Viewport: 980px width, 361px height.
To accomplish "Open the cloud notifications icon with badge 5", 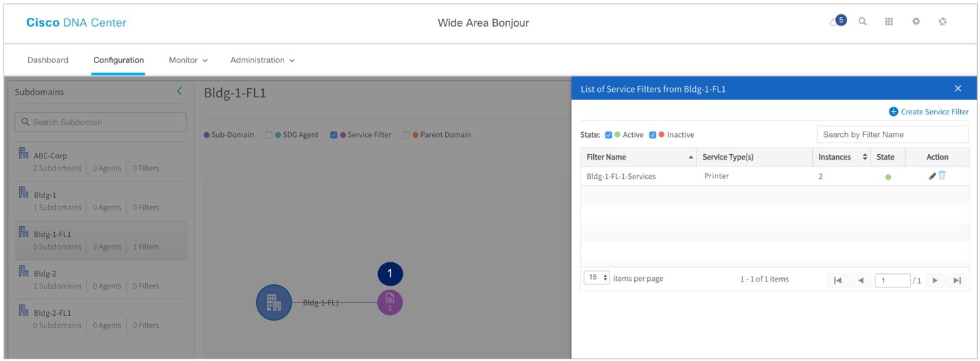I will [x=838, y=21].
